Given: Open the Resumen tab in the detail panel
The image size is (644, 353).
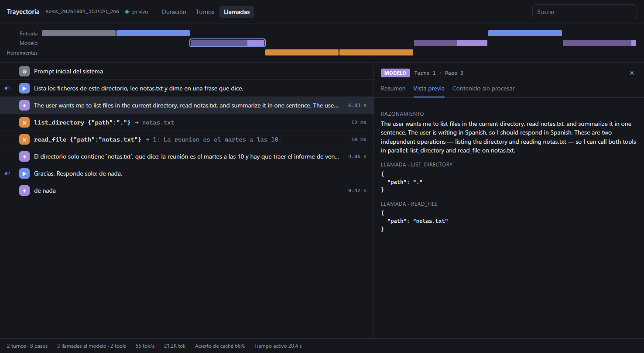Looking at the screenshot, I should [393, 88].
